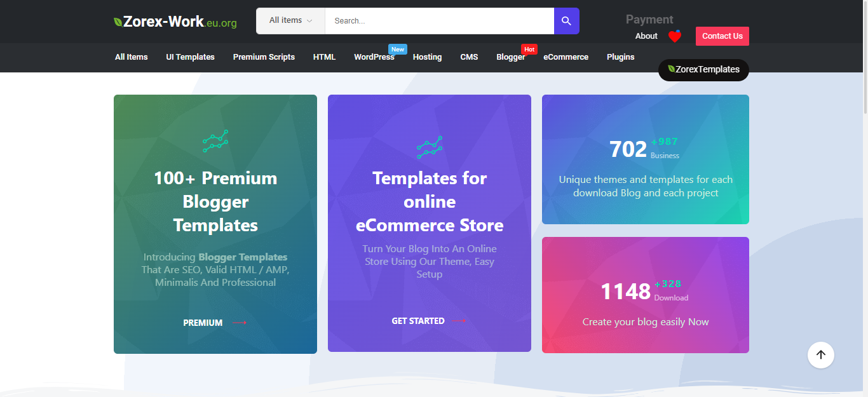Click GET STARTED on the eCommerce card

click(419, 321)
